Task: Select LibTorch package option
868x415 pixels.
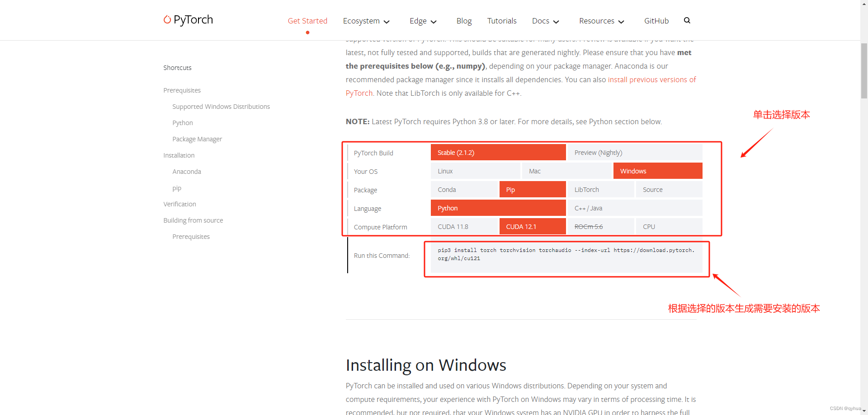Action: pos(601,190)
